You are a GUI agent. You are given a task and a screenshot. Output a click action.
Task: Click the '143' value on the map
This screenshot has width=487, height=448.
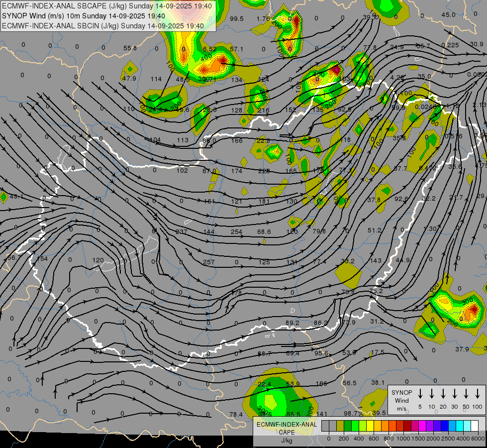coord(376,260)
